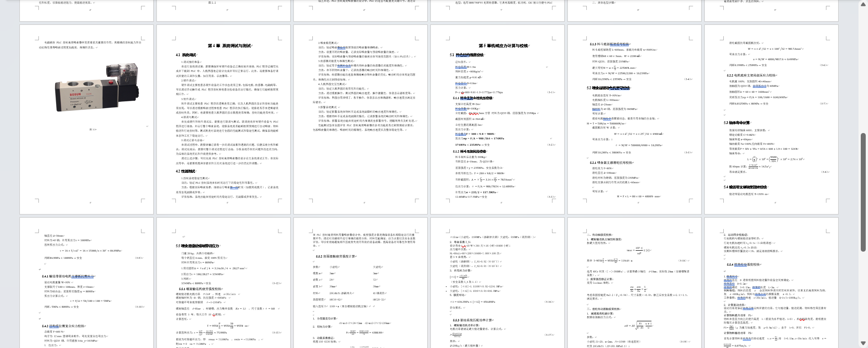Click the subheading '5.2.1 喂食器支撑滑轮抗弯校核'
Viewport: 868px width, 348px height.
[611, 162]
